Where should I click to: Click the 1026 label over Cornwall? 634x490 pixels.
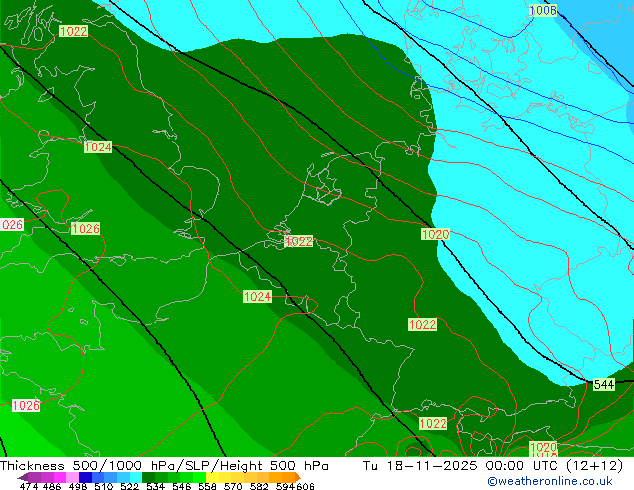coord(86,228)
